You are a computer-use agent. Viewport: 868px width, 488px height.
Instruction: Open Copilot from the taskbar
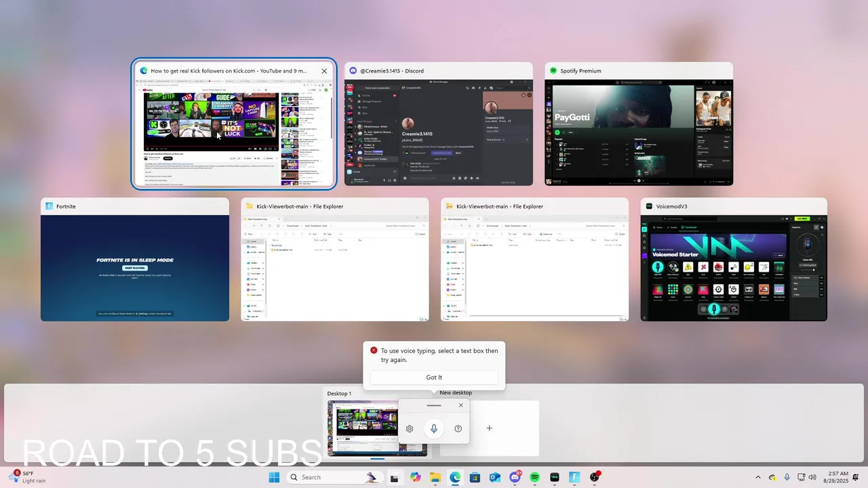[415, 477]
